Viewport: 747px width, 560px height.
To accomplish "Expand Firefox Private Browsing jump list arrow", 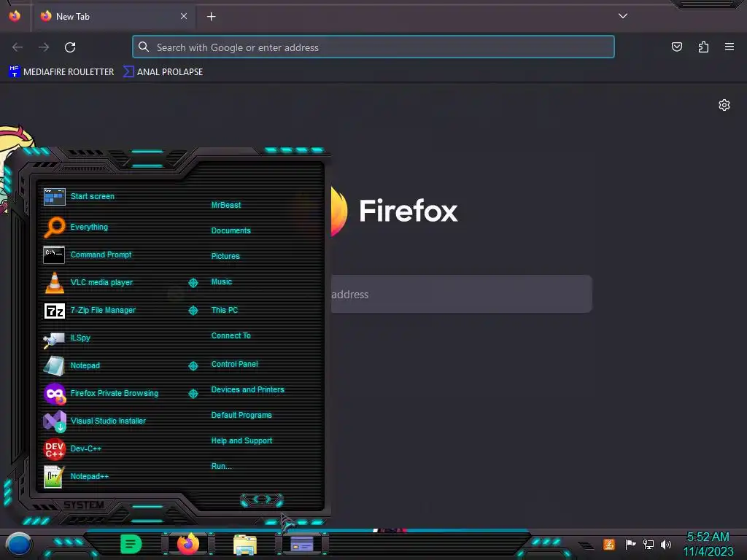I will click(x=193, y=393).
